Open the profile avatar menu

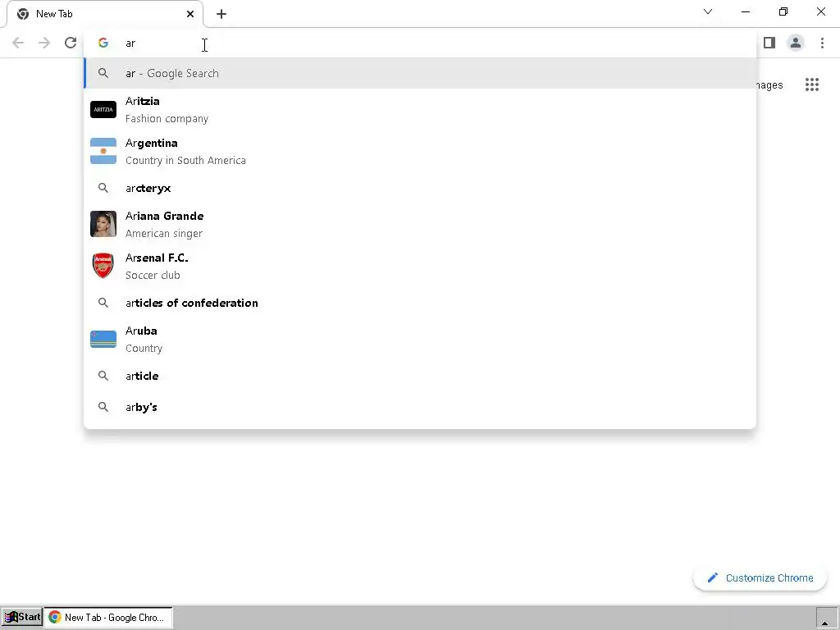click(796, 43)
